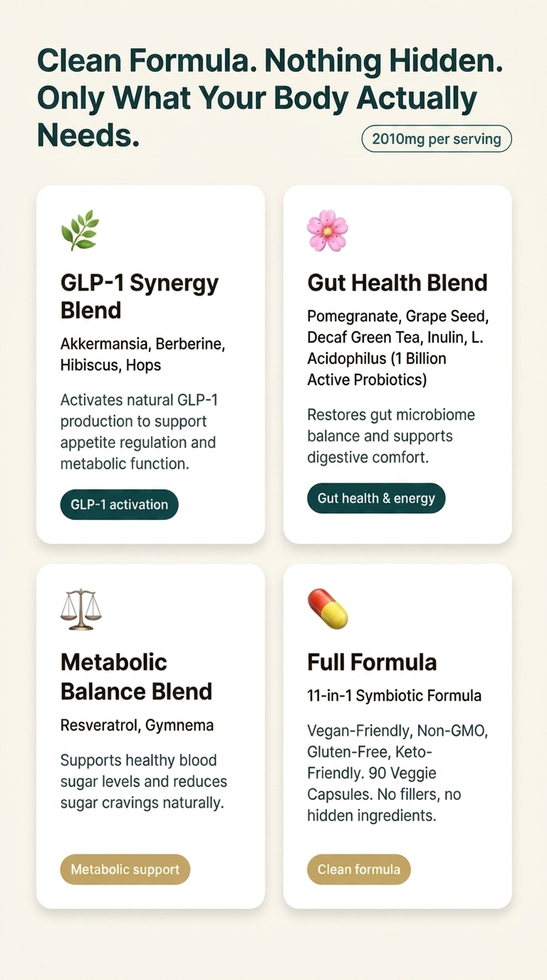Click the 2010mg per serving badge
The height and width of the screenshot is (980, 547).
tap(437, 139)
